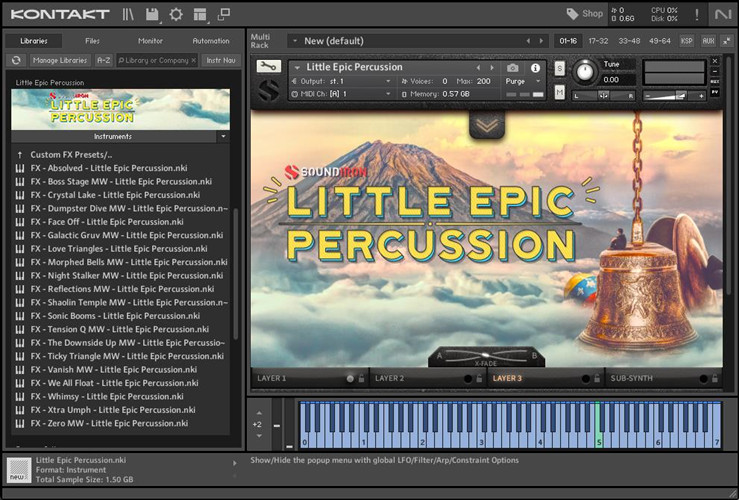
Task: Expand the global options chevron popup
Action: point(487,125)
